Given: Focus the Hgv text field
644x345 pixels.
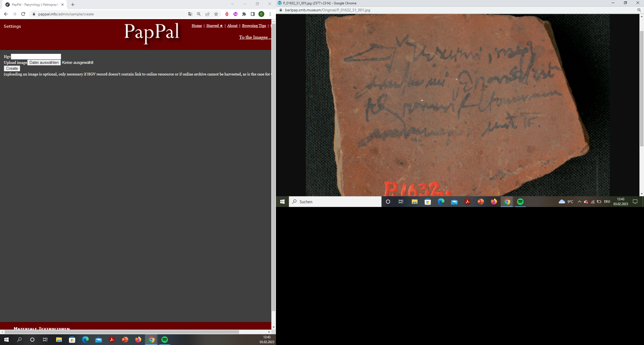Looking at the screenshot, I should click(36, 57).
